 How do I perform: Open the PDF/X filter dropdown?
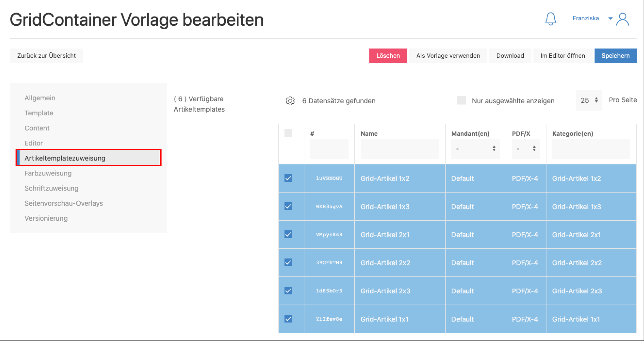[526, 149]
